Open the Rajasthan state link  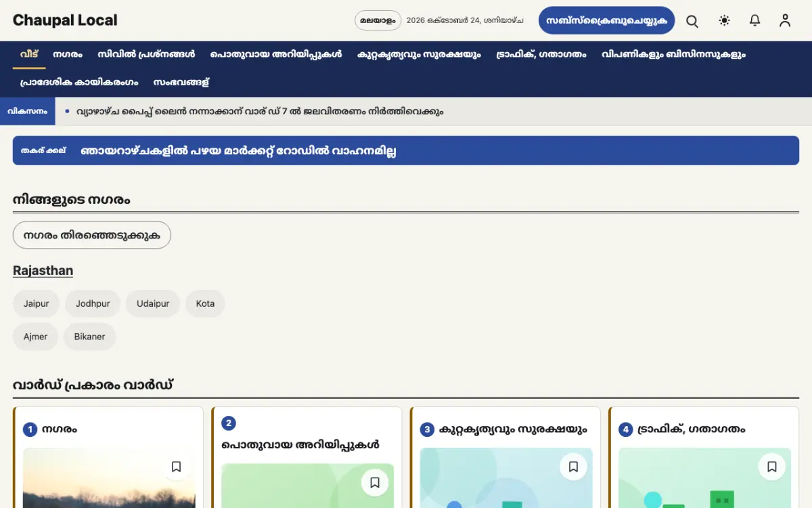coord(43,271)
